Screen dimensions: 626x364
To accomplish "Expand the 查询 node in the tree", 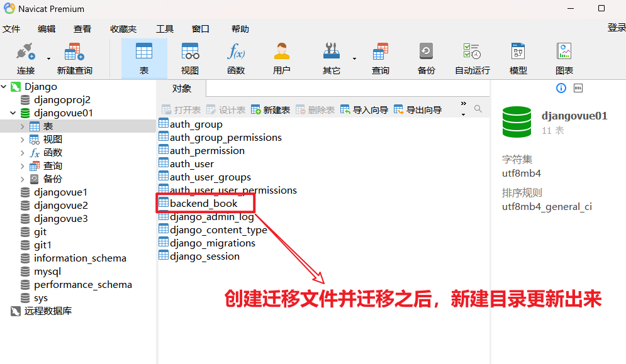I will pos(23,165).
